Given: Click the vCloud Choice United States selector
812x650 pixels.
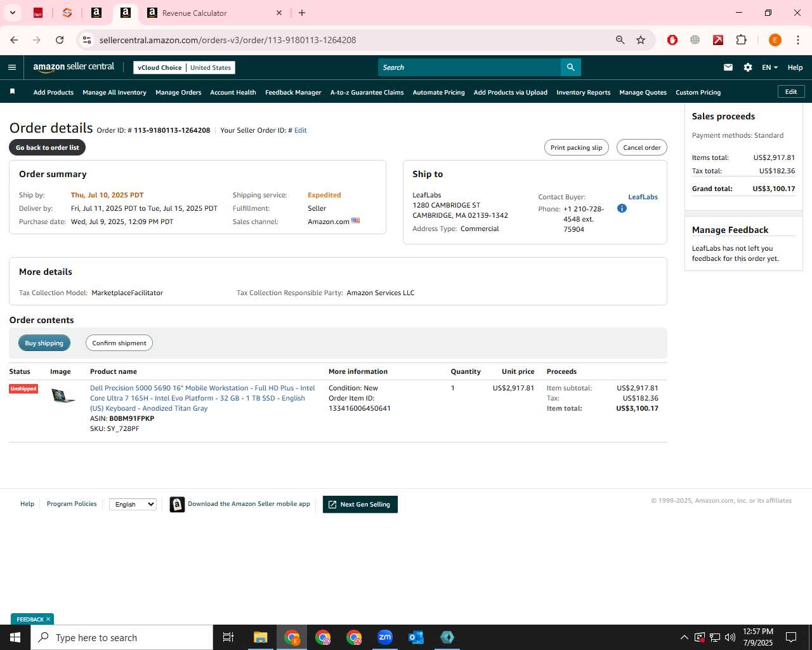Looking at the screenshot, I should (184, 67).
